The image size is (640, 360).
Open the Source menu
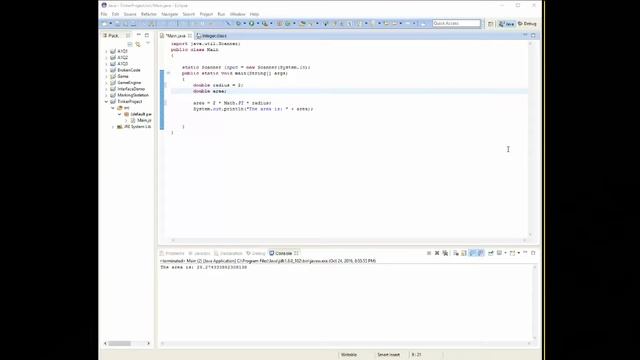(x=130, y=14)
